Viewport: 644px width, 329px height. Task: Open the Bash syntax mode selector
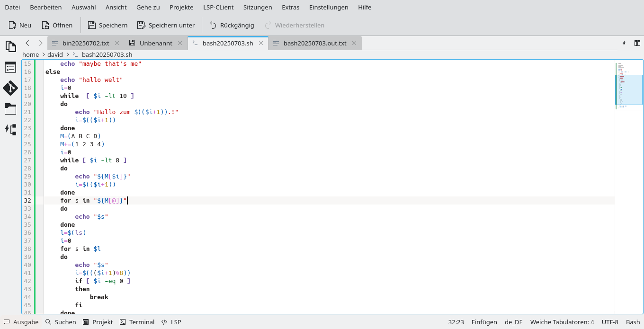(633, 322)
